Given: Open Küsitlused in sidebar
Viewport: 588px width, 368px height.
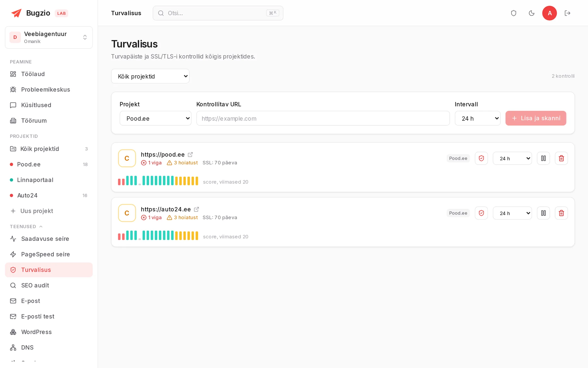Looking at the screenshot, I should pyautogui.click(x=49, y=105).
